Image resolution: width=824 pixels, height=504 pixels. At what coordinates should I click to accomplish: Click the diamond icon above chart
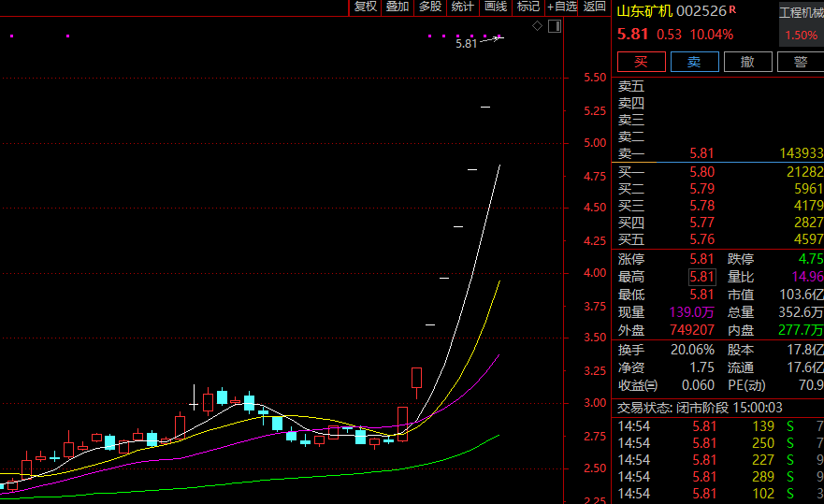[537, 26]
